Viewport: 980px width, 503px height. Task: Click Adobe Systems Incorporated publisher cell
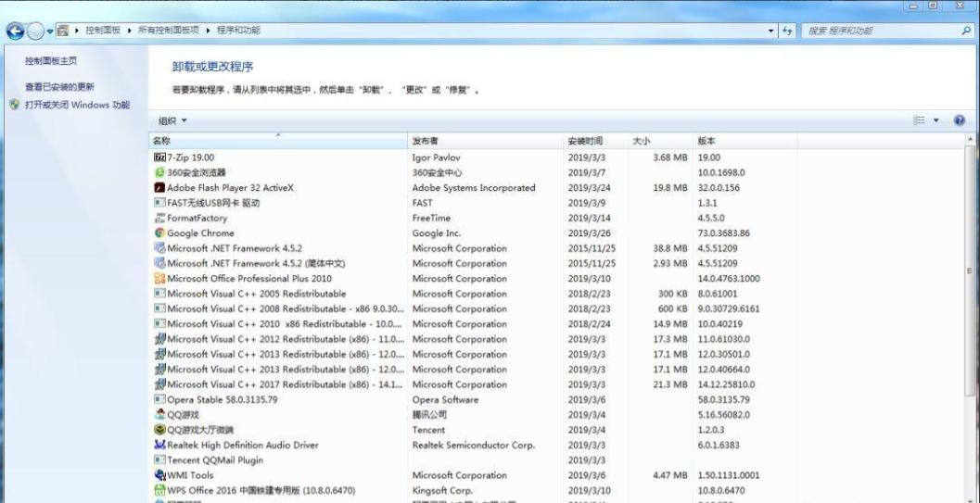pyautogui.click(x=474, y=188)
